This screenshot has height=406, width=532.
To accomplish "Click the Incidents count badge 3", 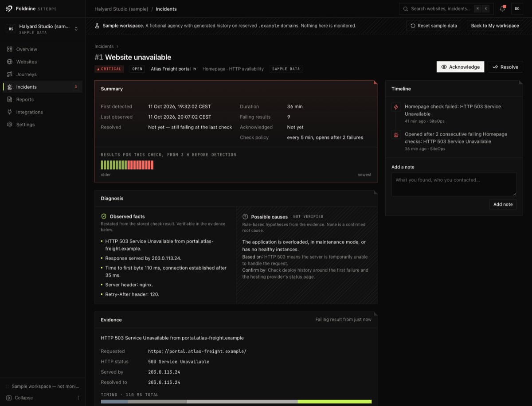I will point(76,87).
